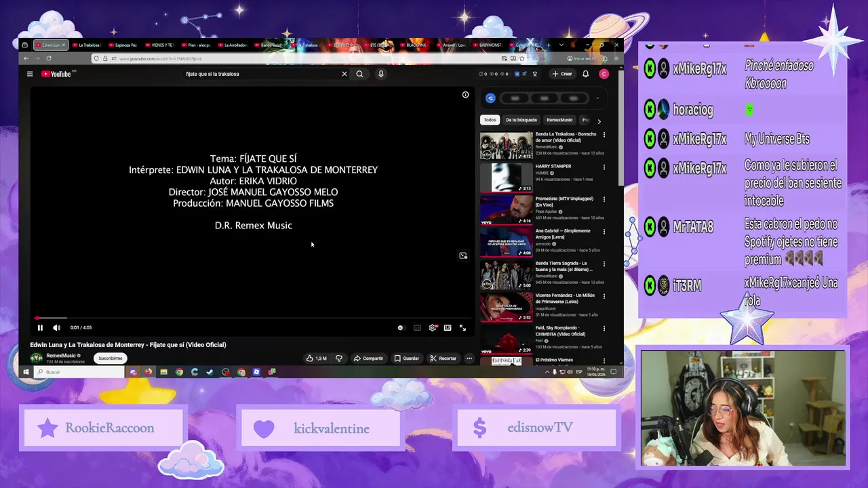Open Banda Tierra Sagrada video thumbnail
The image size is (868, 488).
coord(507,274)
